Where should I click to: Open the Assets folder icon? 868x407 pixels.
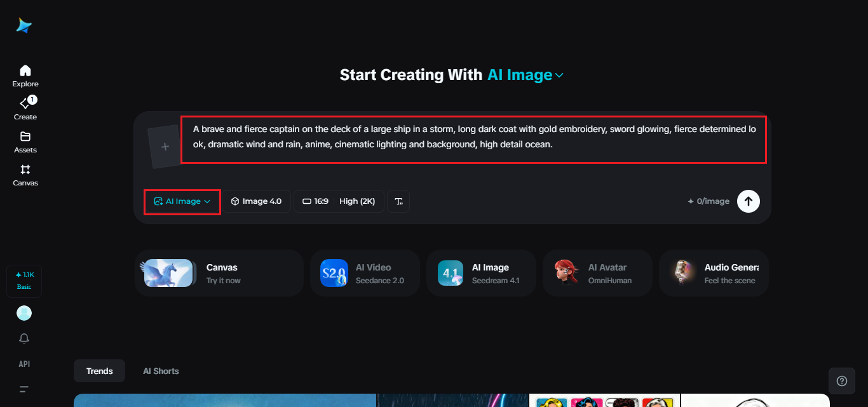[x=25, y=137]
